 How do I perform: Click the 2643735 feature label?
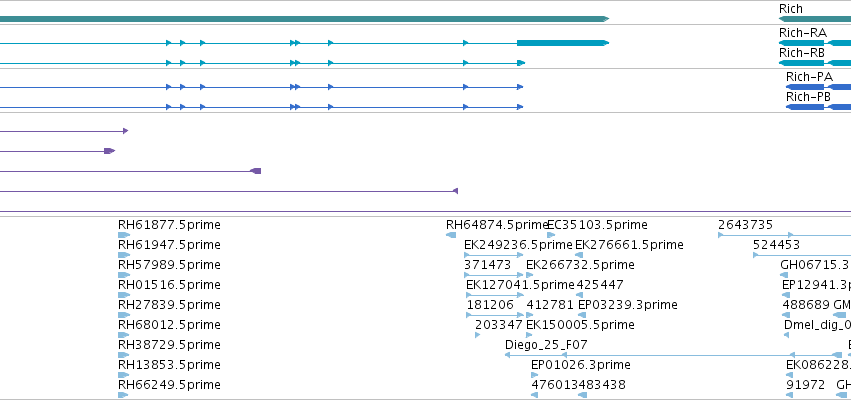tap(745, 225)
